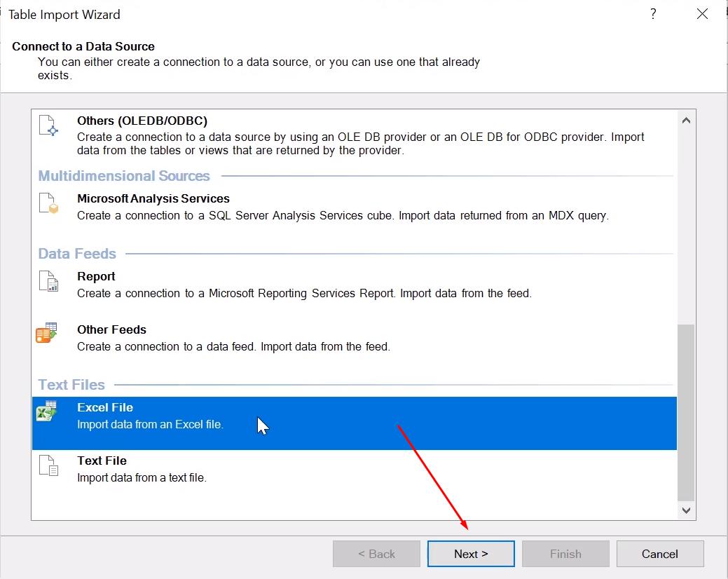The width and height of the screenshot is (728, 579).
Task: Click the Next button
Action: click(x=470, y=553)
